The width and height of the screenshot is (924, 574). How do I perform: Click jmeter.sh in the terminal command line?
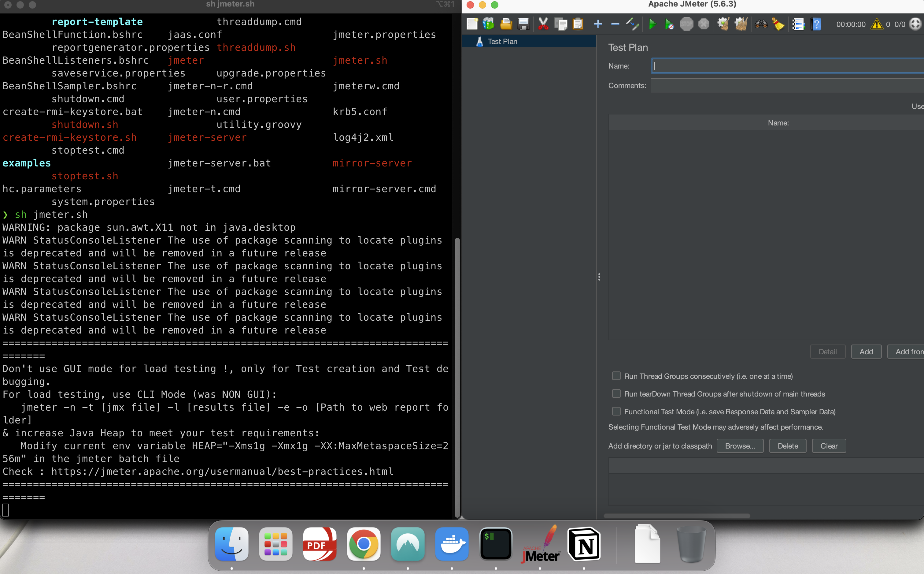click(x=60, y=214)
